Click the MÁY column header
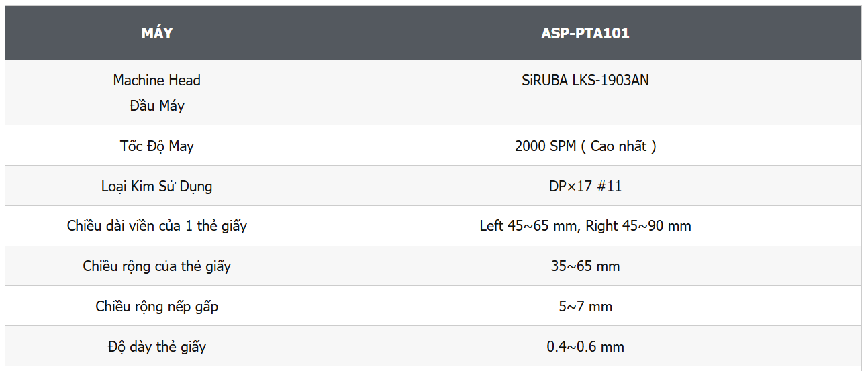This screenshot has width=868, height=371. coord(157,33)
